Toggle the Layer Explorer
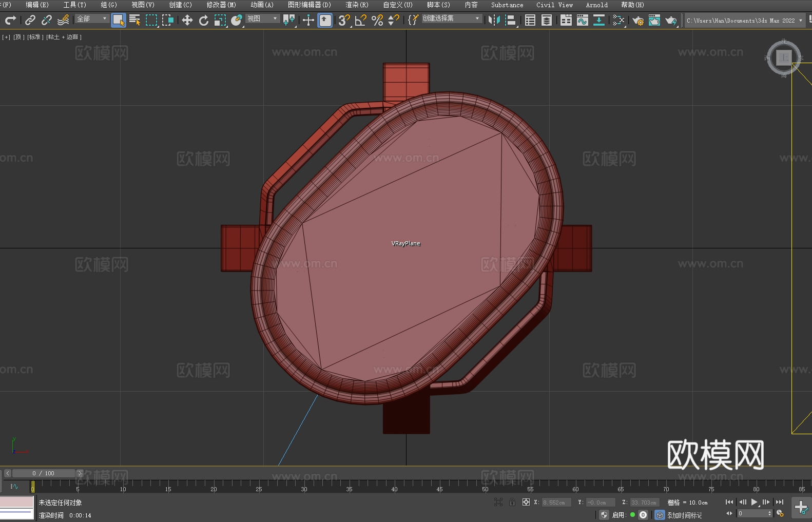Viewport: 812px width, 522px height. pos(547,20)
